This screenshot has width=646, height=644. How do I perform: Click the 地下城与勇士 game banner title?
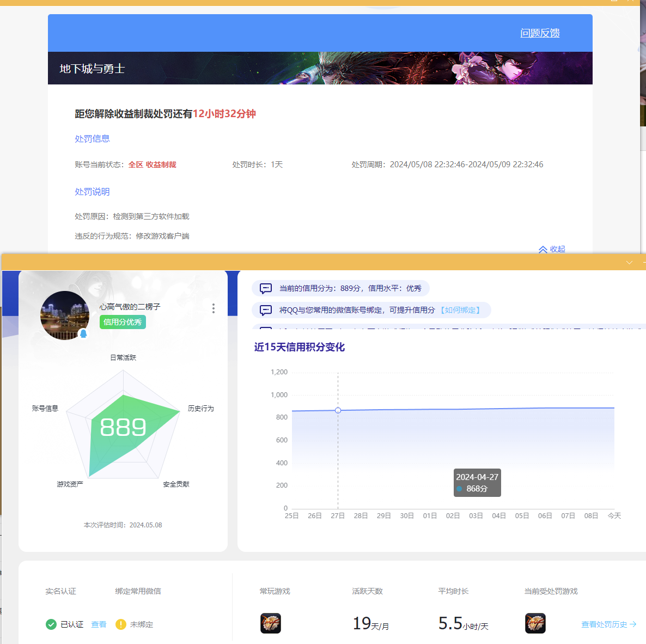tap(92, 69)
